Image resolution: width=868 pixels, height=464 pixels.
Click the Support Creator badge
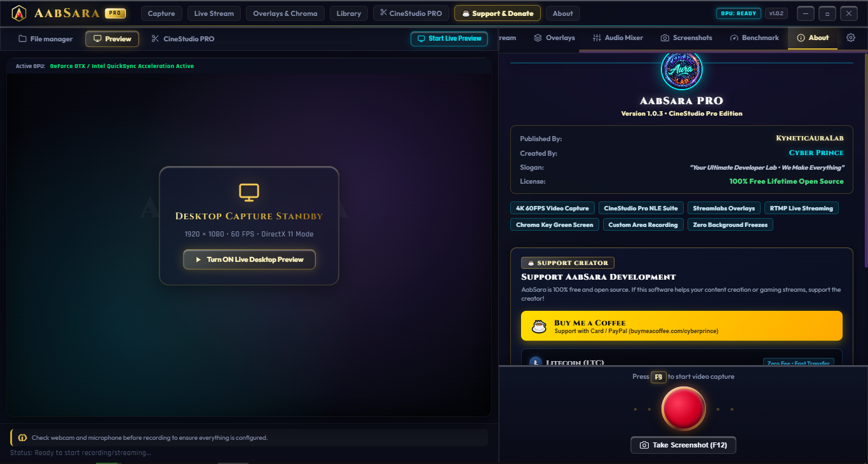(x=567, y=263)
